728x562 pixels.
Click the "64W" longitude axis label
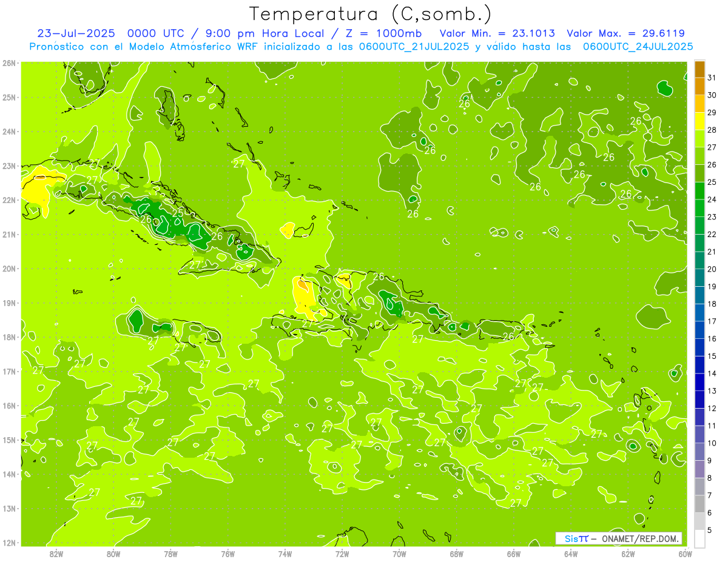point(571,554)
